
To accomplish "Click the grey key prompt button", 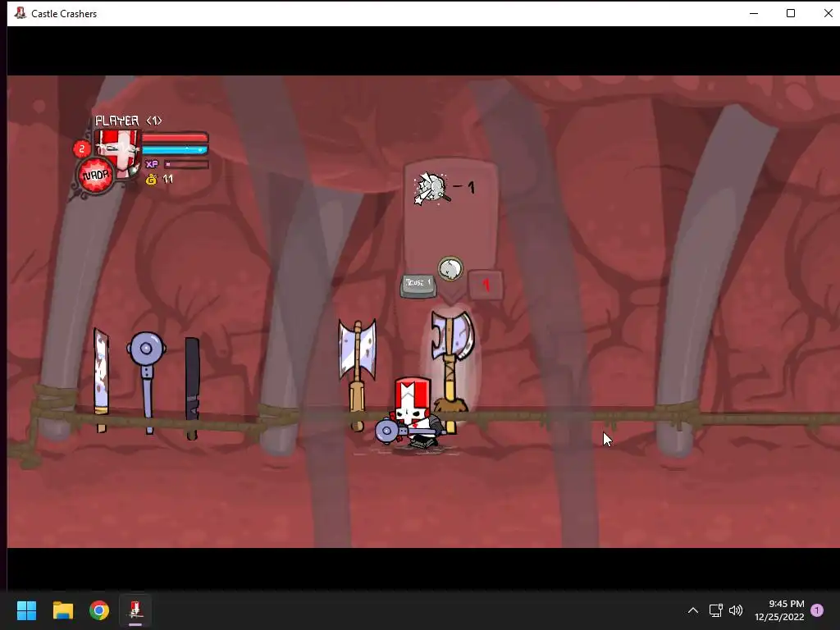I will click(x=418, y=285).
